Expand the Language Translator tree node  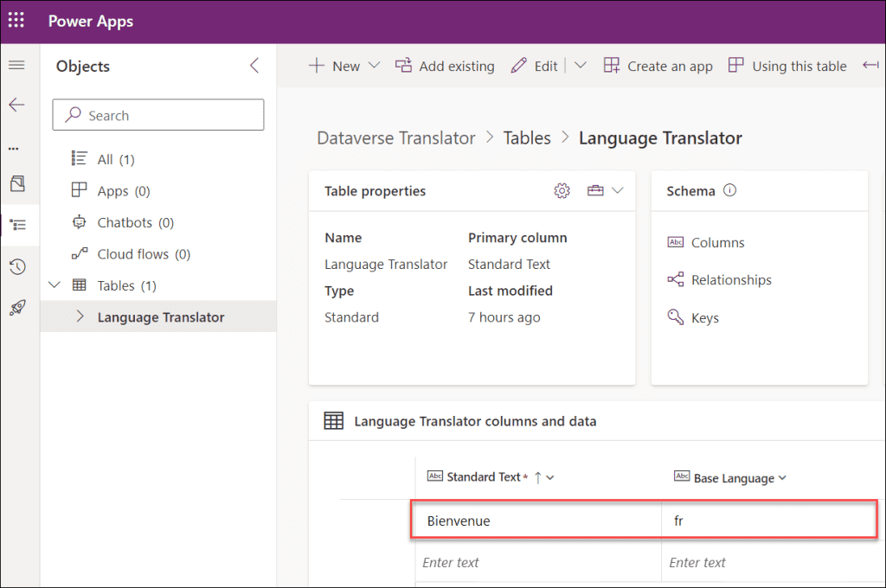click(x=80, y=316)
